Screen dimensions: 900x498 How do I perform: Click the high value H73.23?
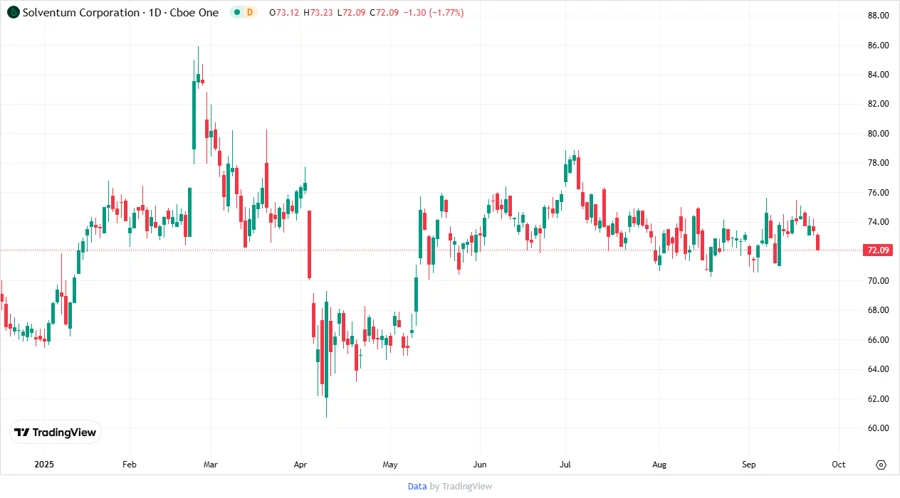(318, 13)
